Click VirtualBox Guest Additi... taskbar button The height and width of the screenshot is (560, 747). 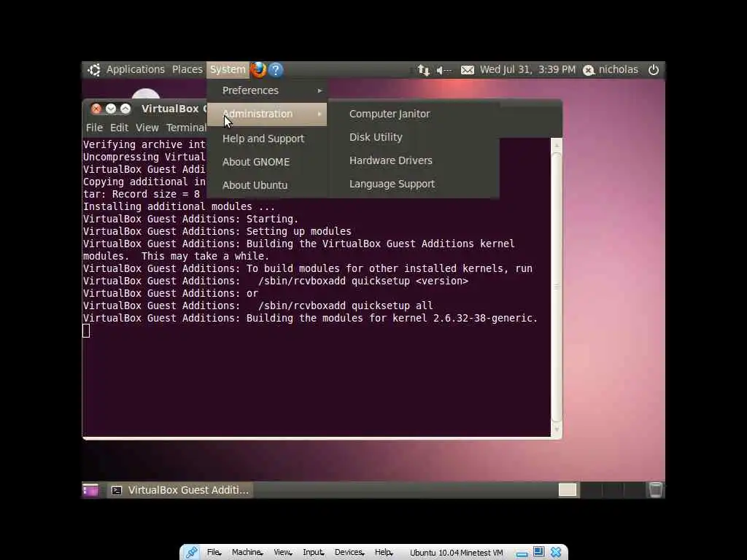click(x=179, y=490)
